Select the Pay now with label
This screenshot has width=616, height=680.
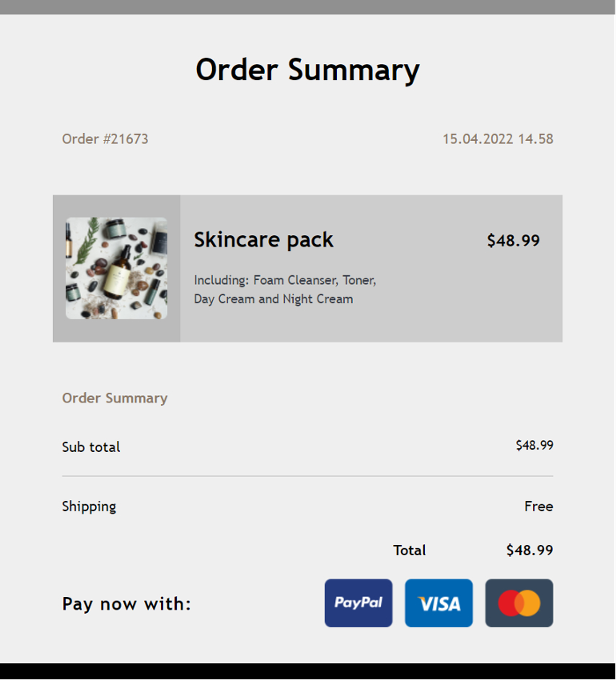coord(126,604)
